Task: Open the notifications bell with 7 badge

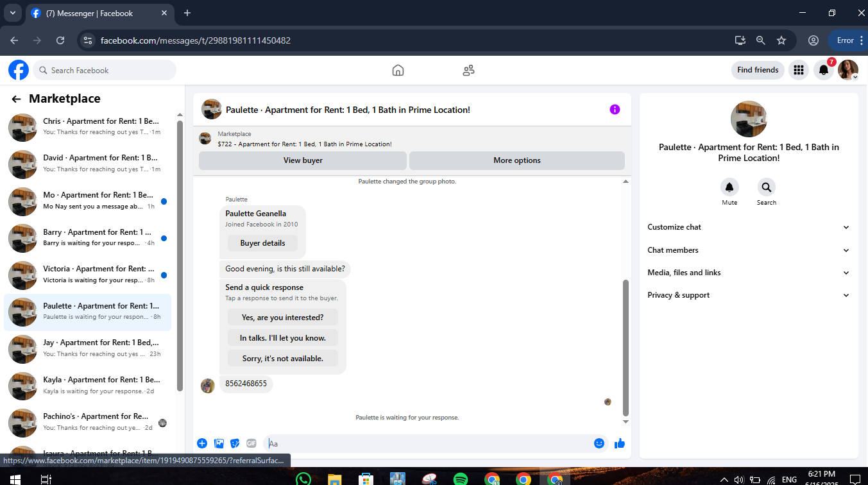Action: (x=824, y=70)
